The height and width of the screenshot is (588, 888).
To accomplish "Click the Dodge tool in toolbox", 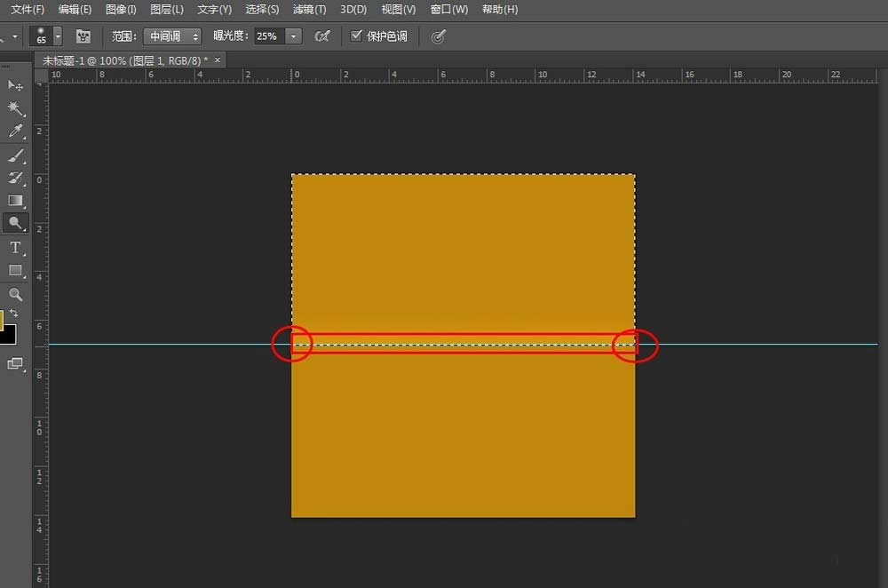I will point(15,223).
